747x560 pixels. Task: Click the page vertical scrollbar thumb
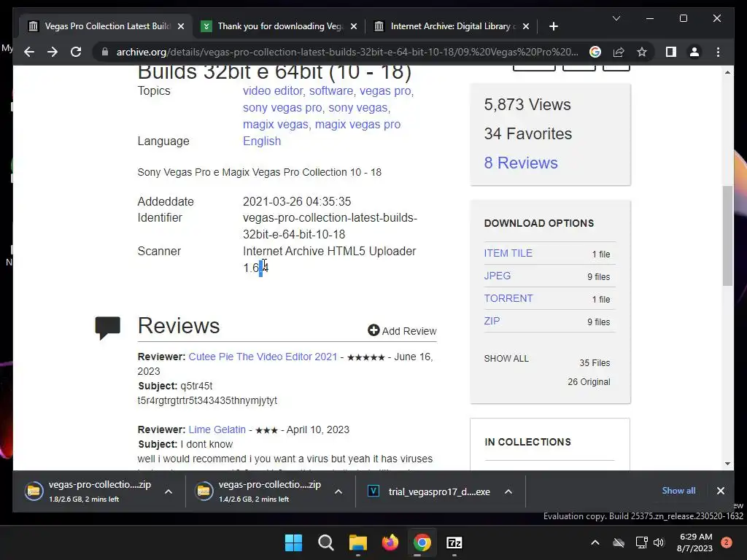click(x=727, y=236)
